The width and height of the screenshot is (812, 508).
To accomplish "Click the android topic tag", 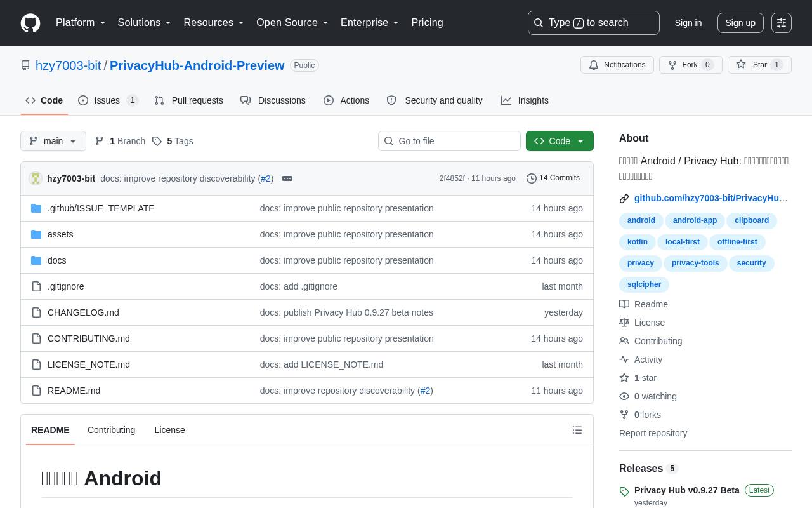I will pyautogui.click(x=641, y=220).
